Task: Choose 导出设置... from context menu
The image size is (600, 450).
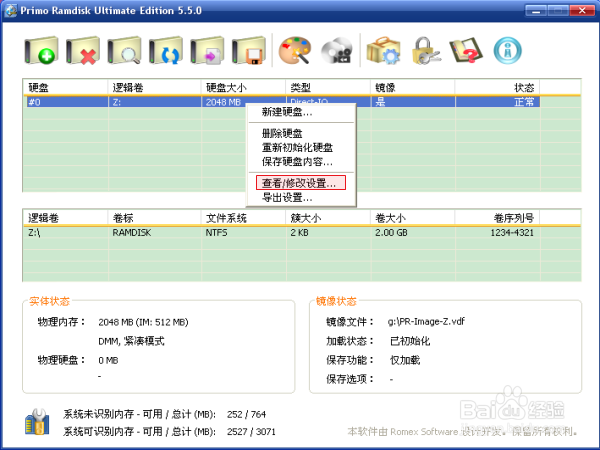Action: click(x=287, y=197)
